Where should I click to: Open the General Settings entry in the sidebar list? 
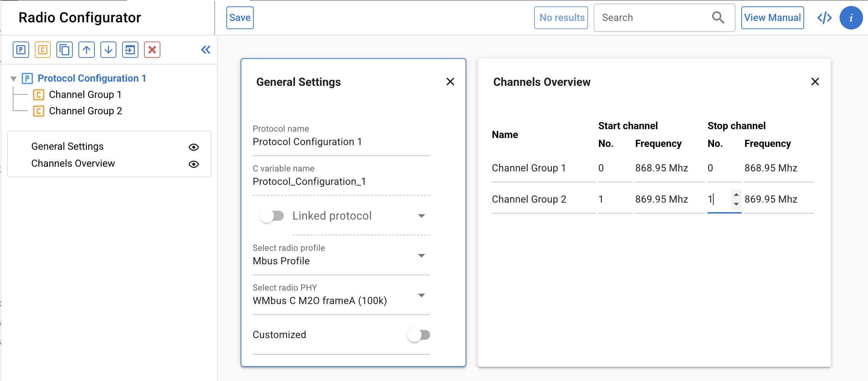(x=67, y=147)
